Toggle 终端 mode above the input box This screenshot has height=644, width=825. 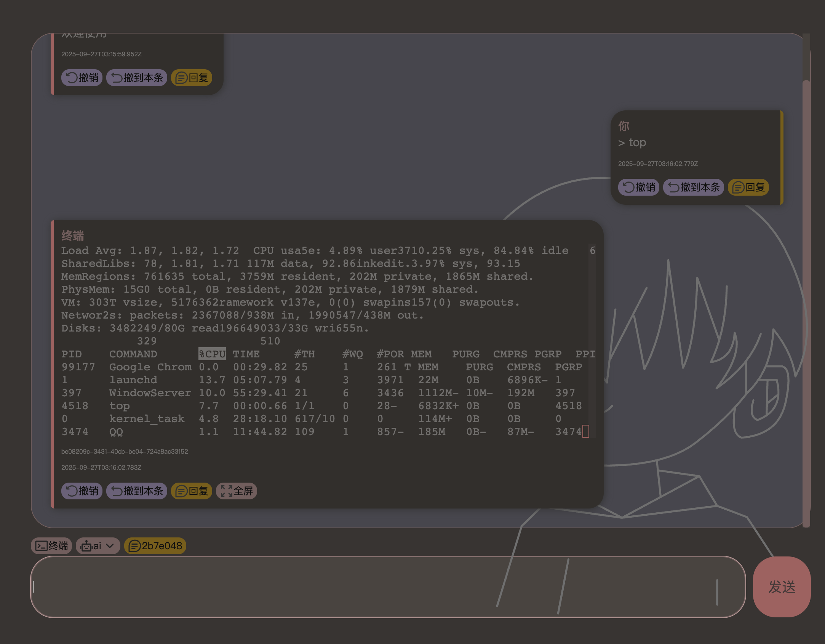[x=51, y=546]
